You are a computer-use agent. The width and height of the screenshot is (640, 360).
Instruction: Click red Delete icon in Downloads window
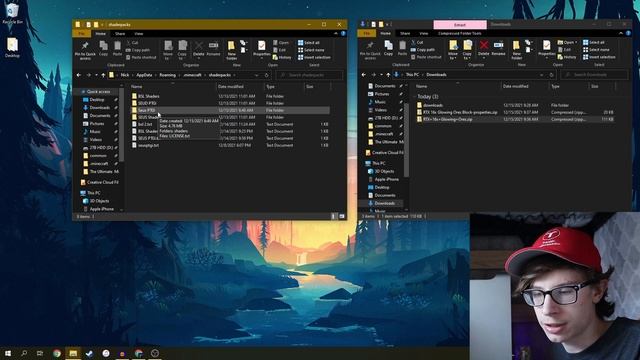click(484, 45)
